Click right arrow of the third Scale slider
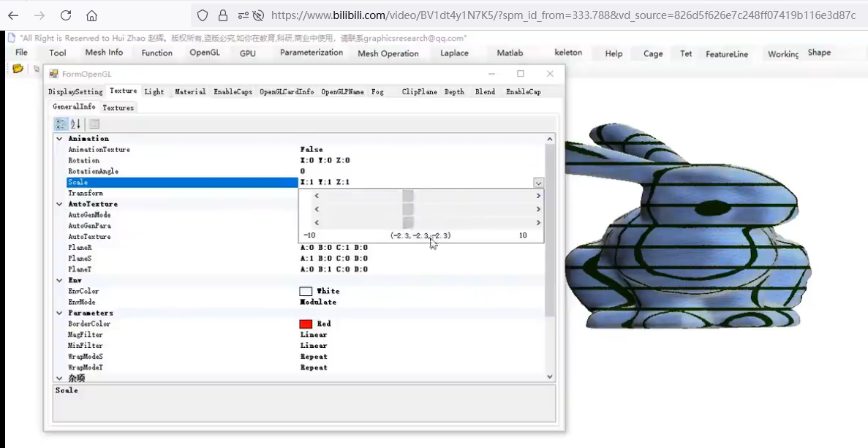The height and width of the screenshot is (448, 868). 538,222
